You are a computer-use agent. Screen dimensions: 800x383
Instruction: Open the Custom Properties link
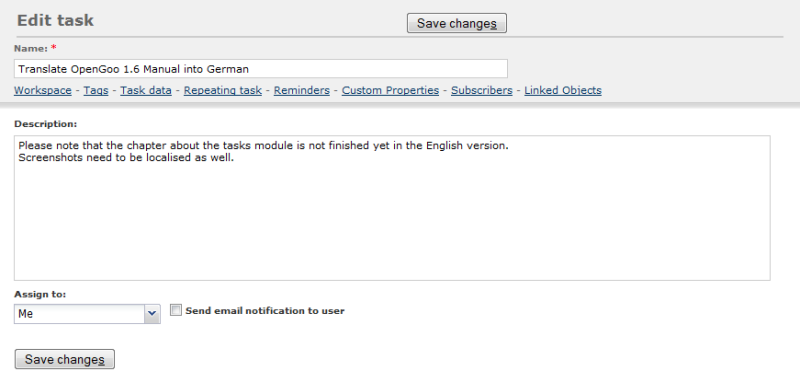390,90
